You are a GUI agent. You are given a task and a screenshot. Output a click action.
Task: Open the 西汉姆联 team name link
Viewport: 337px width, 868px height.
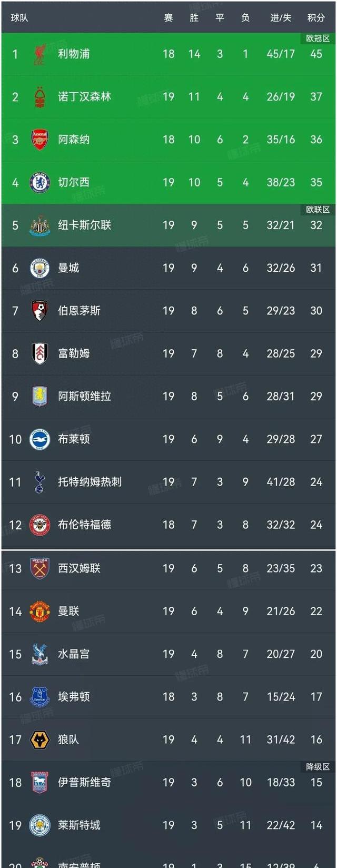79,568
